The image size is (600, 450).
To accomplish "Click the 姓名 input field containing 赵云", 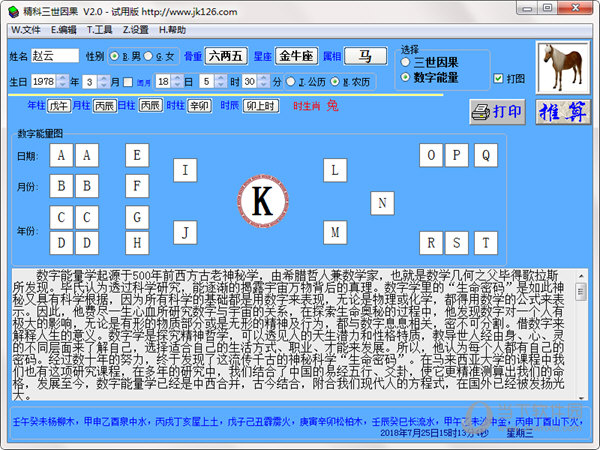I will click(x=55, y=56).
